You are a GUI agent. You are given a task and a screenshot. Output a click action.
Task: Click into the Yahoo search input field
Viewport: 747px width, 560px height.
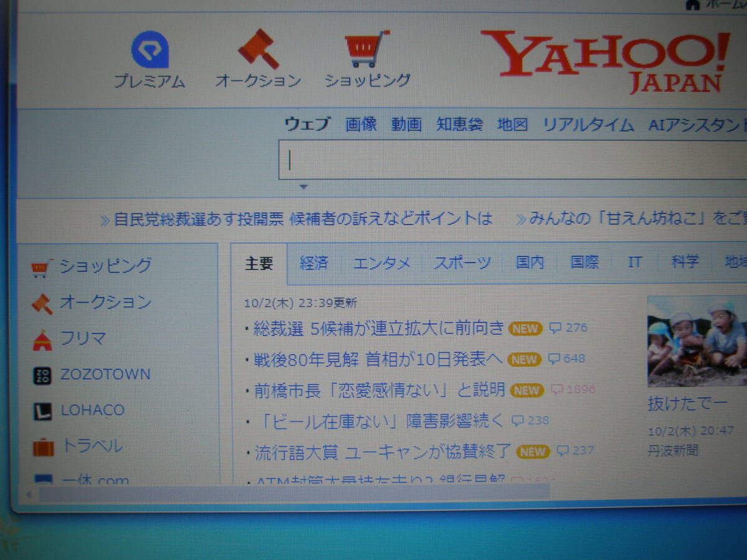click(x=512, y=161)
